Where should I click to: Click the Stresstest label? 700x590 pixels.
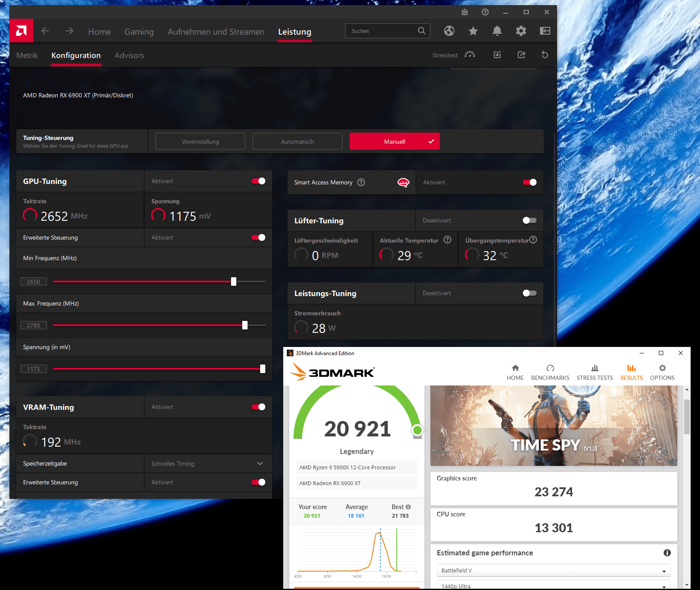445,55
